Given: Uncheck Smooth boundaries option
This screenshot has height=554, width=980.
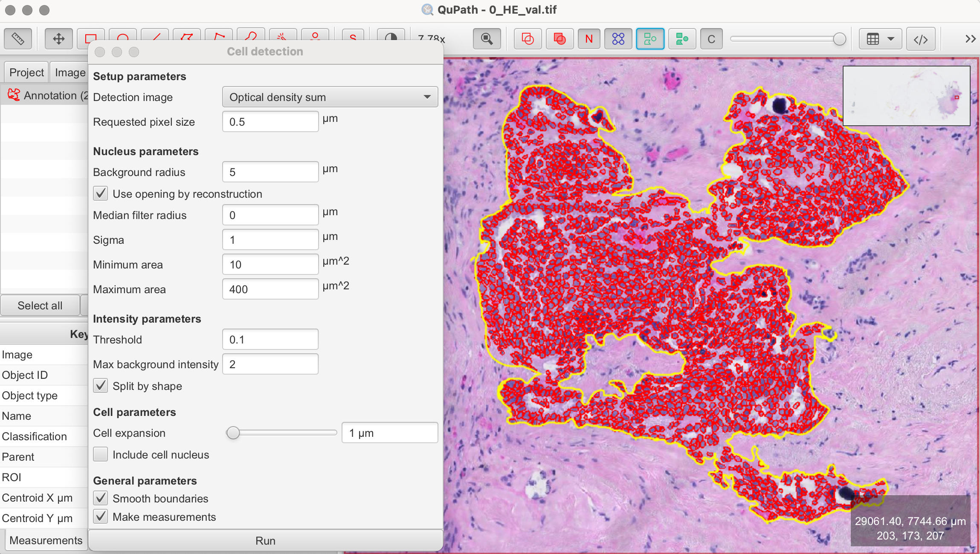Looking at the screenshot, I should [101, 498].
